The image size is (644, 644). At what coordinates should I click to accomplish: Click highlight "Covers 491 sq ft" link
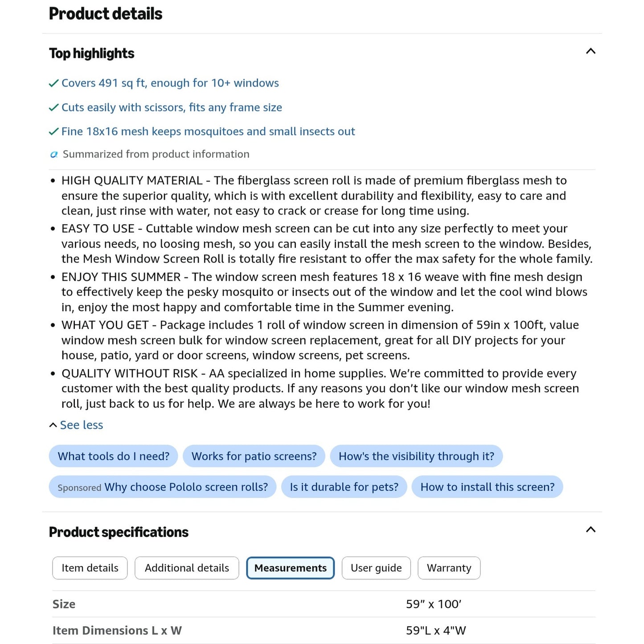[x=170, y=83]
